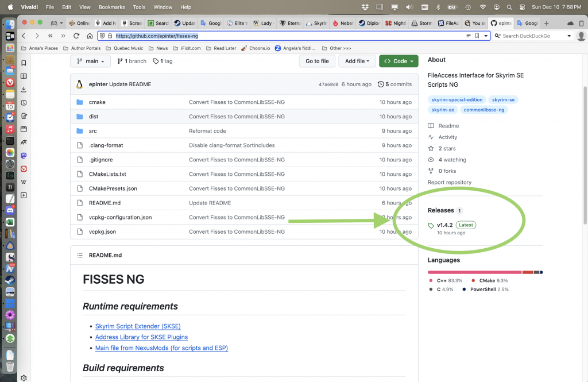Open the Discord app in the Dock
This screenshot has height=382, width=588.
click(10, 210)
